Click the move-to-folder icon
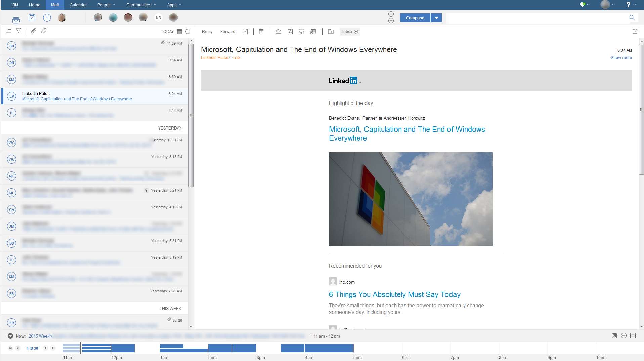 pos(331,32)
